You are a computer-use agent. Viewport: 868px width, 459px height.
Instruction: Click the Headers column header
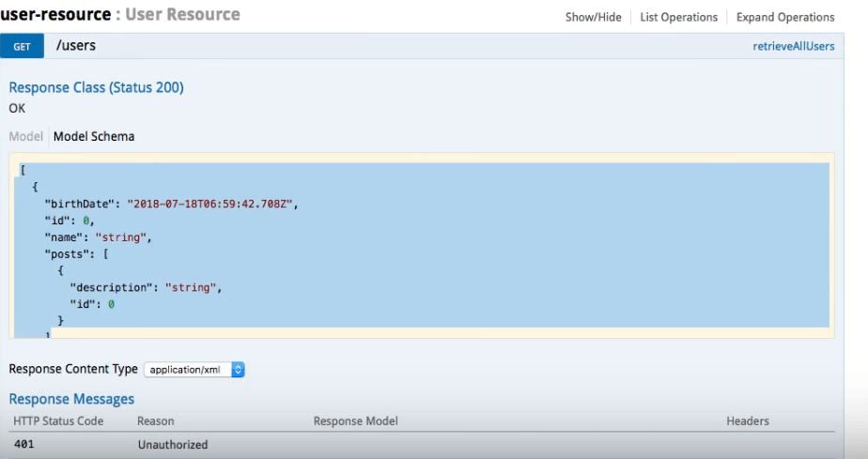(x=748, y=421)
